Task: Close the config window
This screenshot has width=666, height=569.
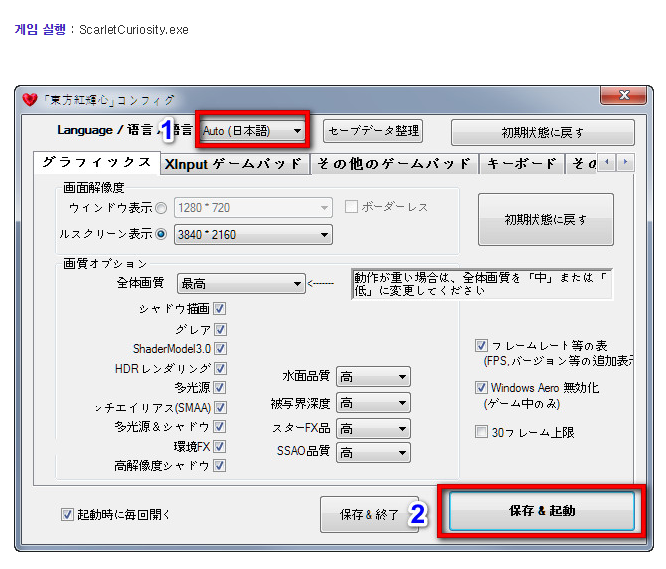Action: (x=623, y=95)
